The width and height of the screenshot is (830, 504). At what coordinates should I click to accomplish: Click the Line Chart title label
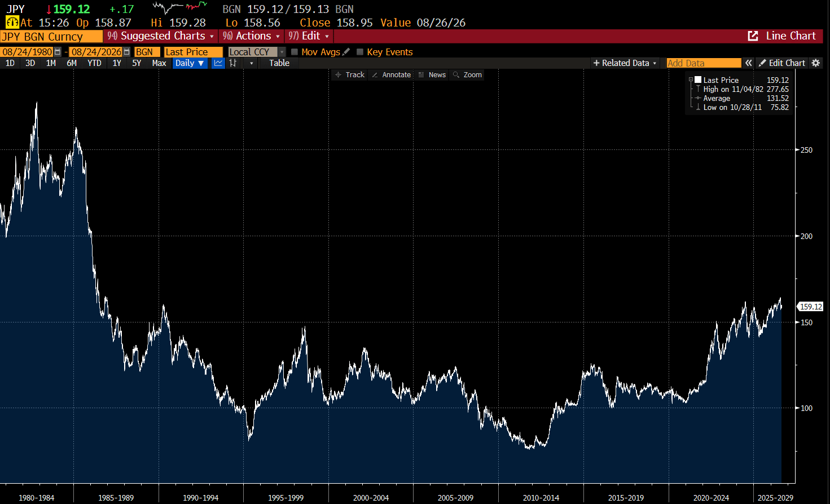tap(791, 36)
